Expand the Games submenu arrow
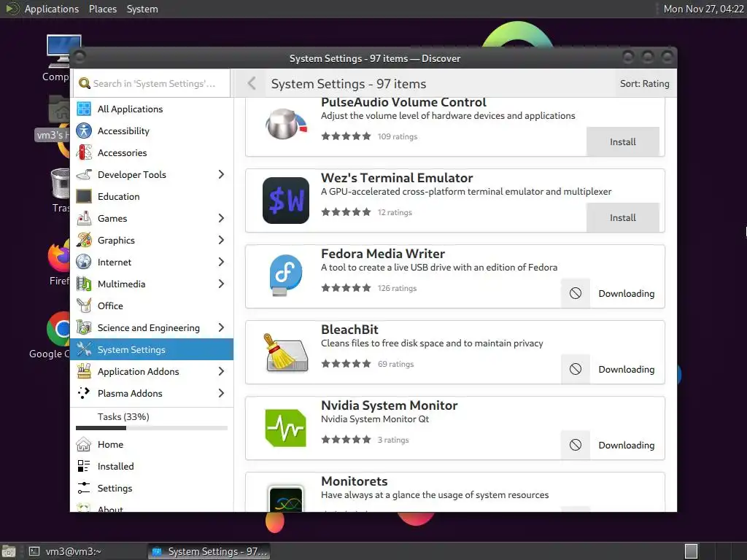Image resolution: width=747 pixels, height=560 pixels. 221,219
